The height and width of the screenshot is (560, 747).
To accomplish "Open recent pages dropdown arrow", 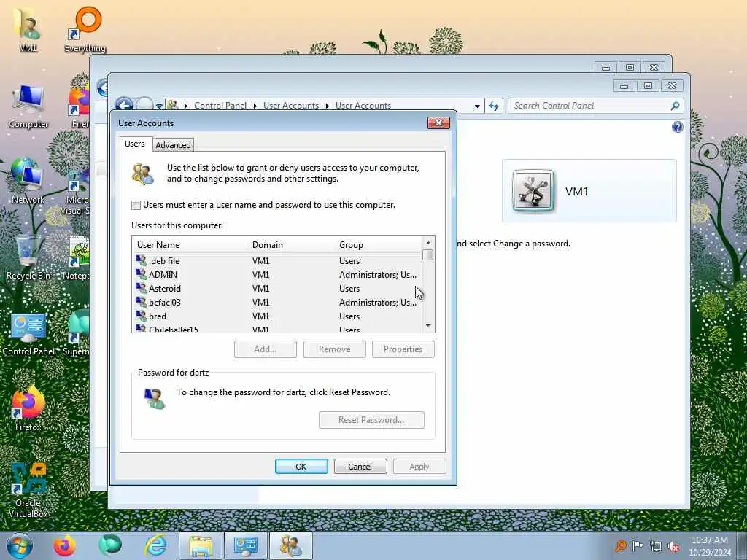I will [159, 106].
